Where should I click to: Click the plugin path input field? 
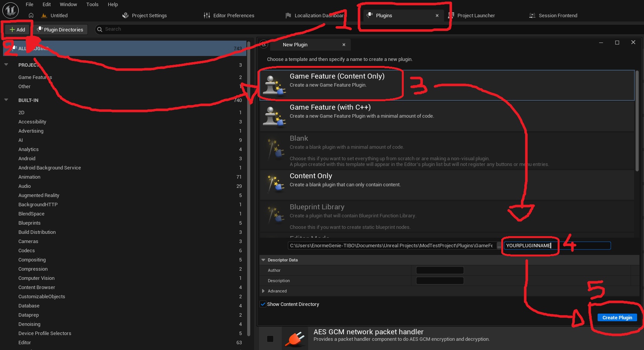point(391,246)
